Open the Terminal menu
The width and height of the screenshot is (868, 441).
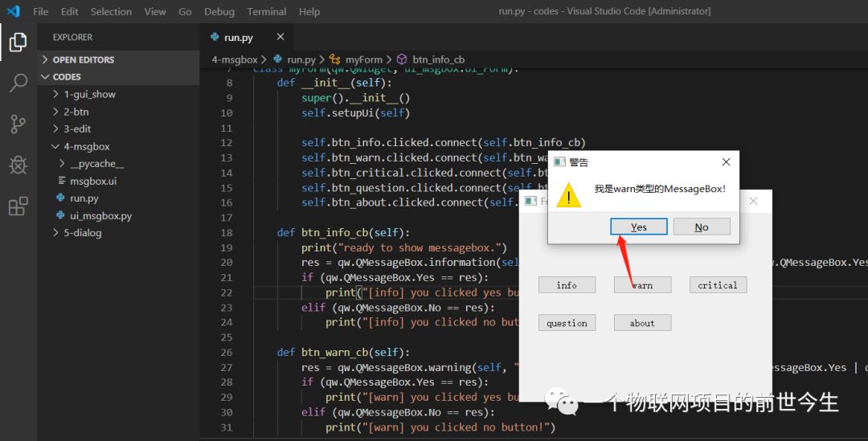click(267, 11)
